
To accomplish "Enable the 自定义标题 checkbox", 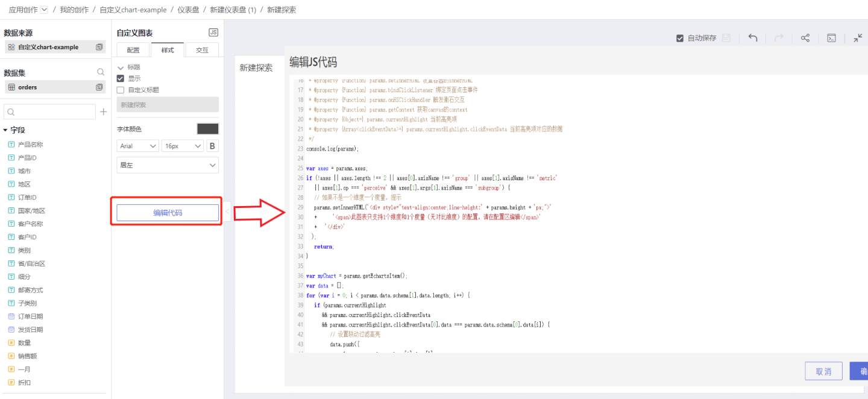I will click(121, 90).
